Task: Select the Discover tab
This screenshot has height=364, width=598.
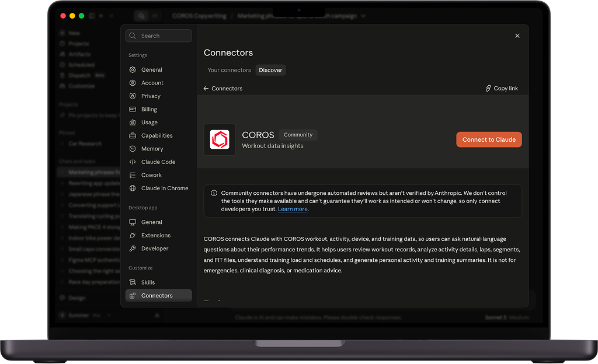Action: (270, 70)
